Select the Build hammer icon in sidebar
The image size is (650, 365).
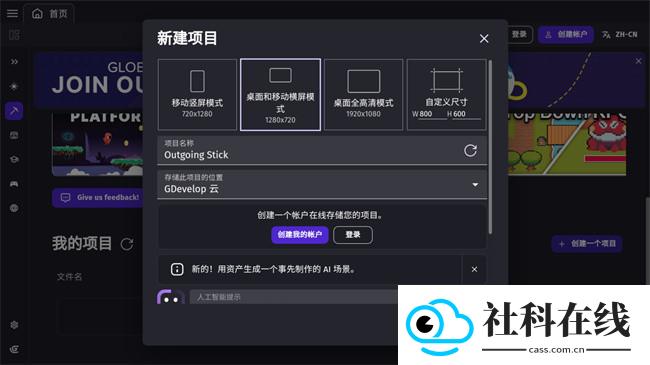[14, 111]
